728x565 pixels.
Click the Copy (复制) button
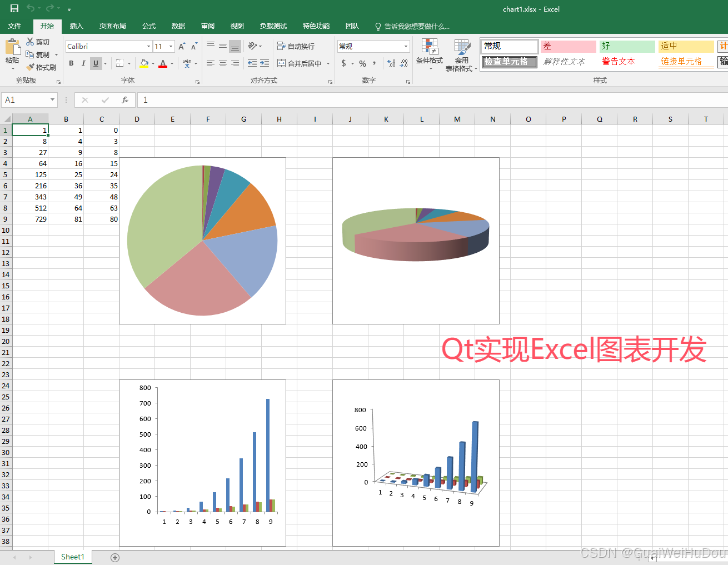(x=38, y=55)
